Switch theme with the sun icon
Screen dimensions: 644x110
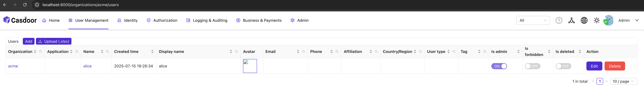pos(596,20)
